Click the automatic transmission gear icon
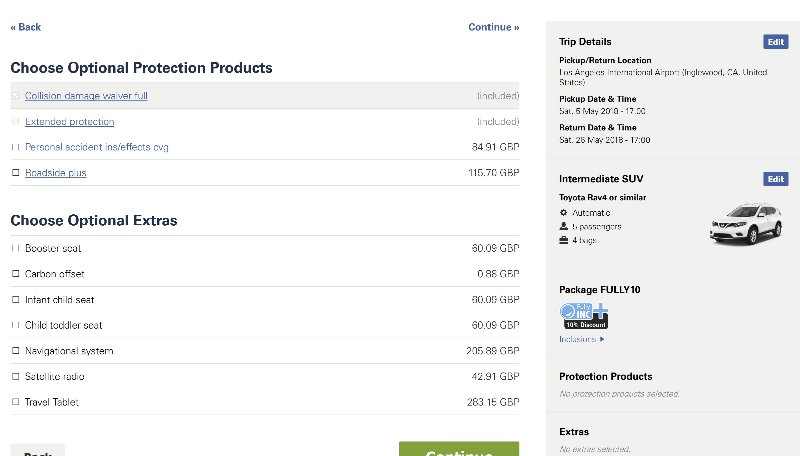This screenshot has height=456, width=800. [x=564, y=213]
